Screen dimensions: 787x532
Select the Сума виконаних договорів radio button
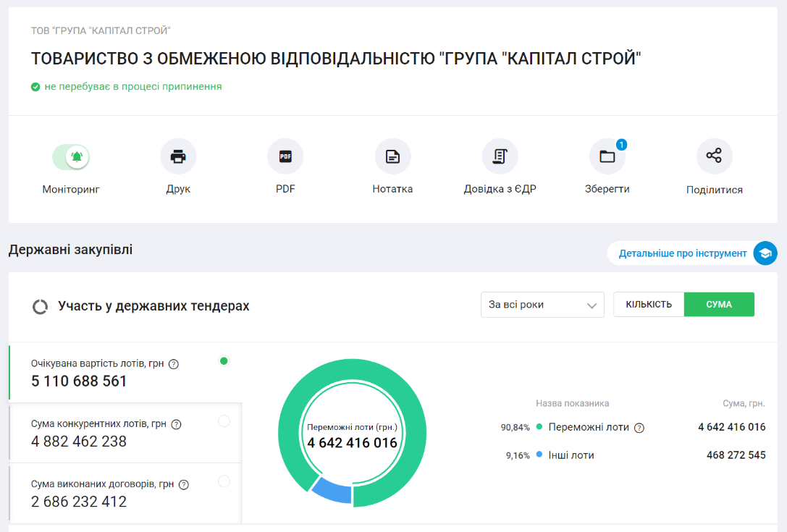(x=224, y=481)
